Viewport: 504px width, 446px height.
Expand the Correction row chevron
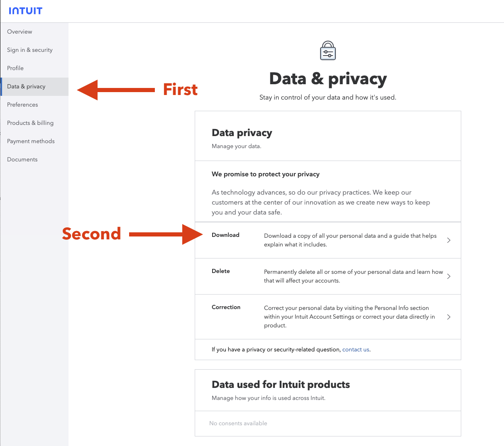(448, 317)
